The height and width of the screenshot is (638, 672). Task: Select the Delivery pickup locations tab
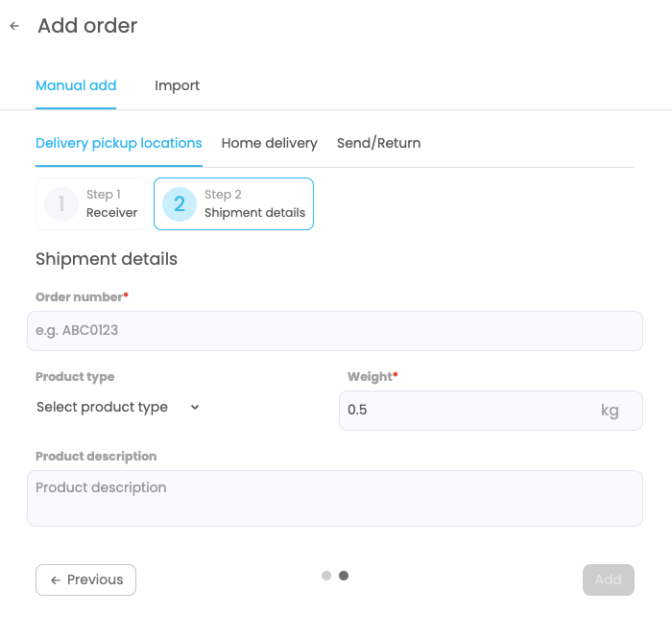[119, 143]
